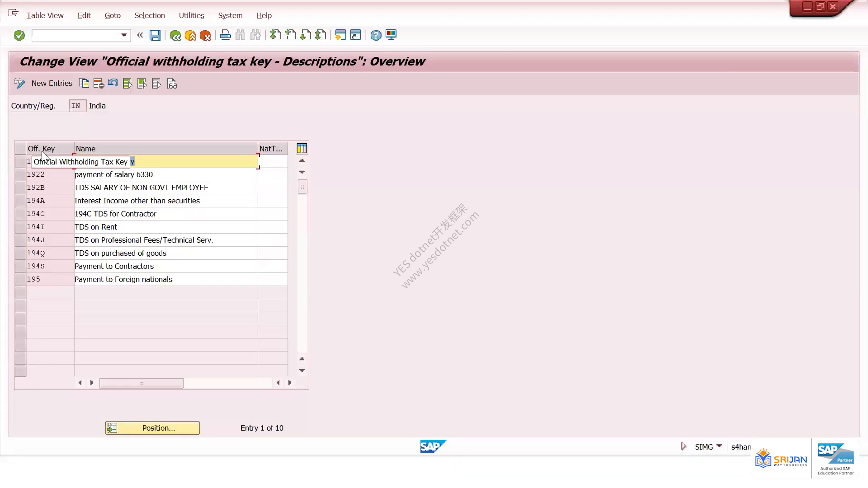The width and height of the screenshot is (868, 488).
Task: Click the yellow Exit icon
Action: [190, 35]
